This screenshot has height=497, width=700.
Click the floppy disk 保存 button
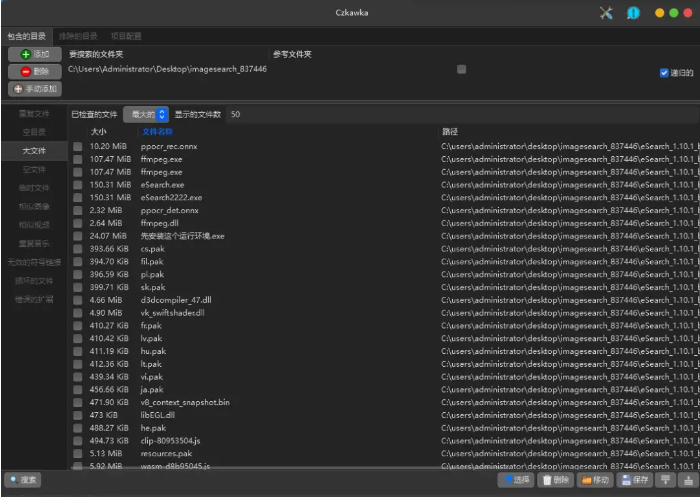pyautogui.click(x=635, y=480)
